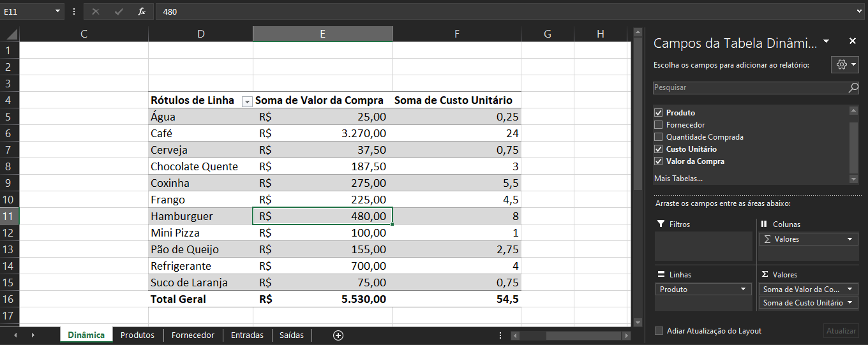Check the Produto field checkbox

coord(659,112)
